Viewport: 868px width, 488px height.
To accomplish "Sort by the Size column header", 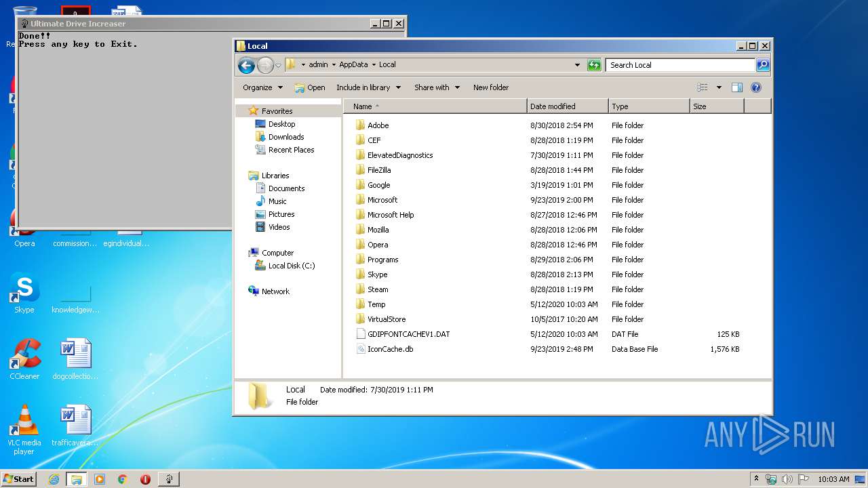I will (x=717, y=106).
